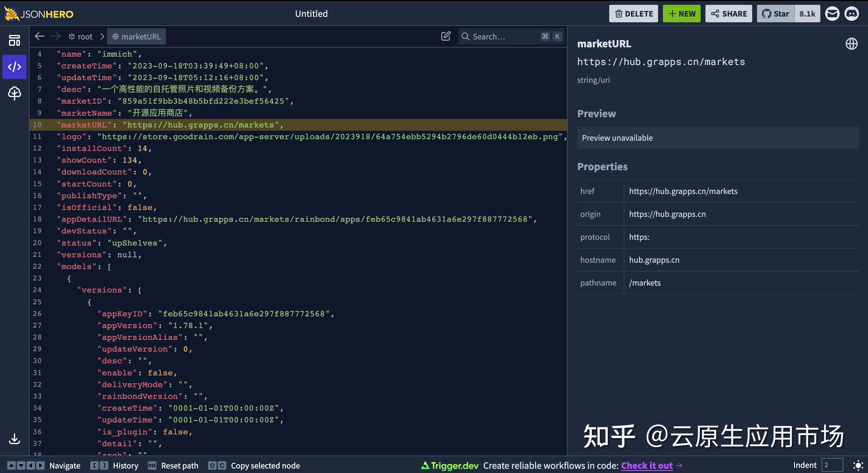Viewport: 868px width, 473px height.
Task: Click the globe icon beside marketURL heading
Action: point(852,43)
